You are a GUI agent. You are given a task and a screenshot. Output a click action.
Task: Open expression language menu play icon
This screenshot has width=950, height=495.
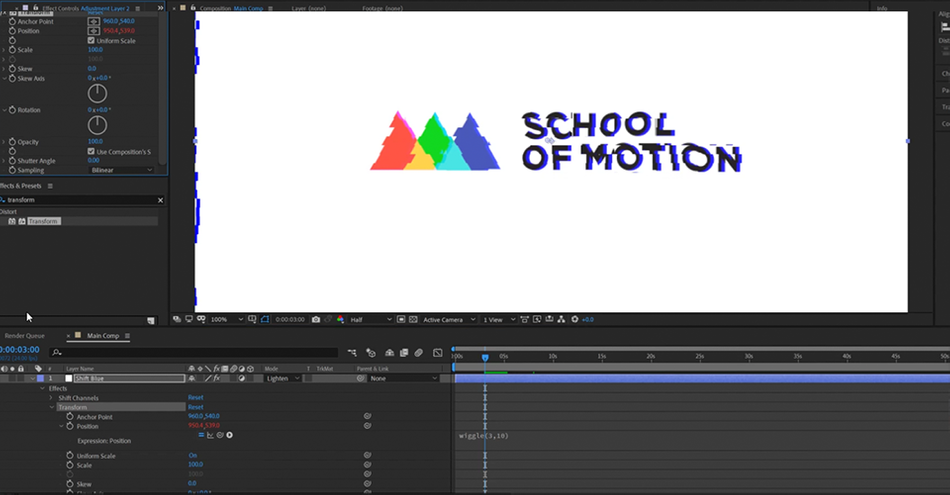pyautogui.click(x=230, y=435)
